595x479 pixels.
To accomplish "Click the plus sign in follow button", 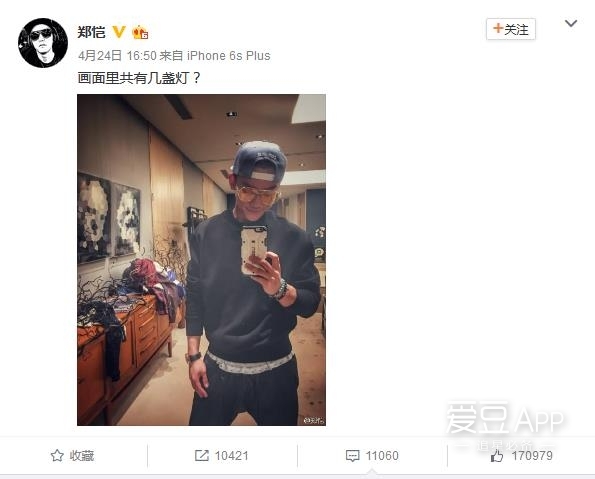I will click(498, 28).
